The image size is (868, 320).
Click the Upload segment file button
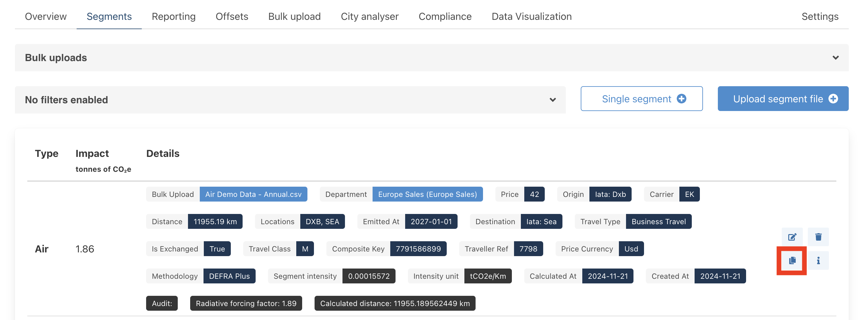point(778,99)
